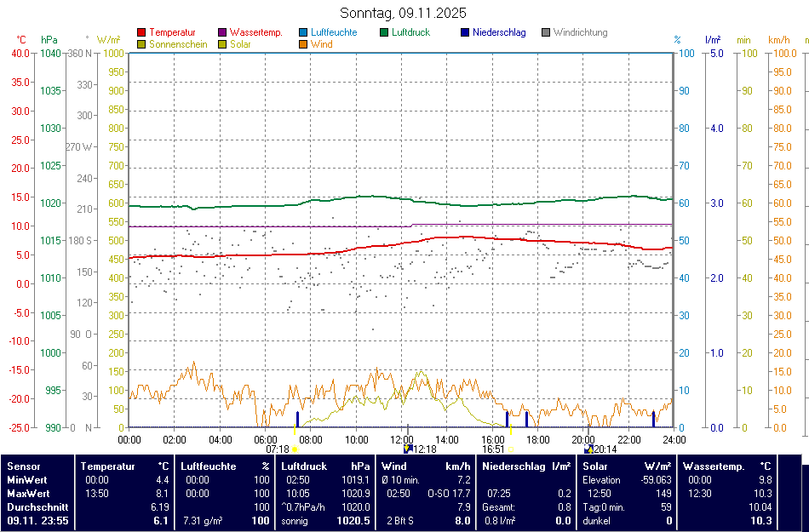This screenshot has height=532, width=809.
Task: Click the dark blue Niederschlag legend square
Action: pos(465,33)
